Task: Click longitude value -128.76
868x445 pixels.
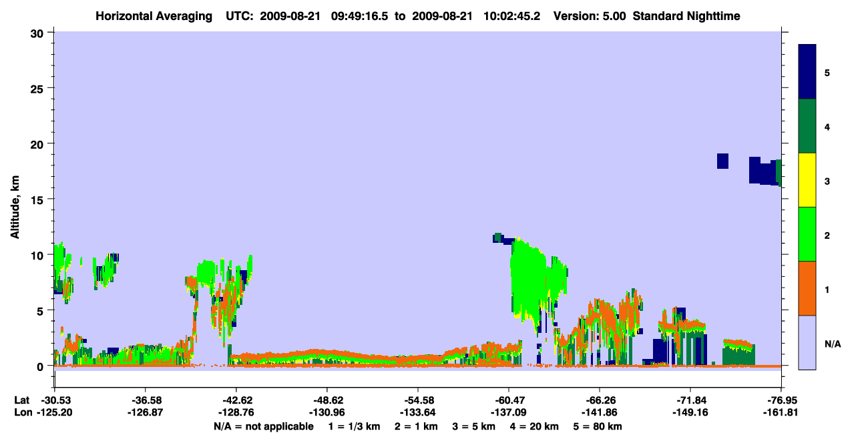Action: click(x=236, y=413)
